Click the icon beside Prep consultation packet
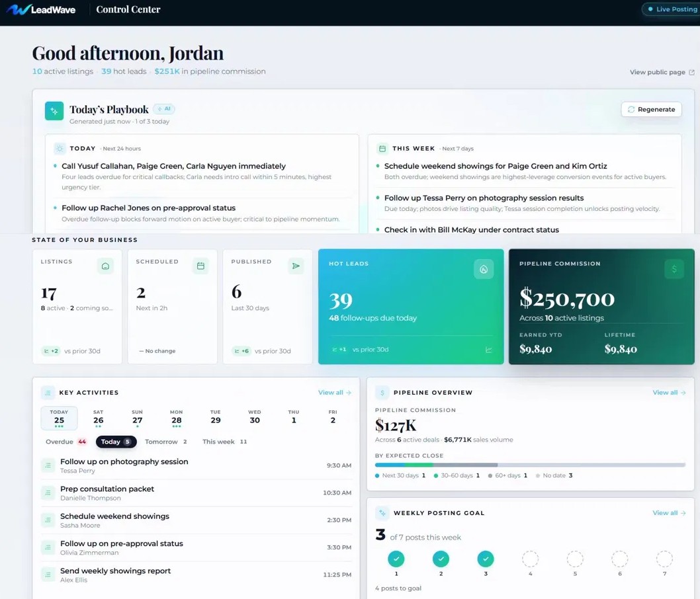Image resolution: width=700 pixels, height=599 pixels. pyautogui.click(x=48, y=493)
